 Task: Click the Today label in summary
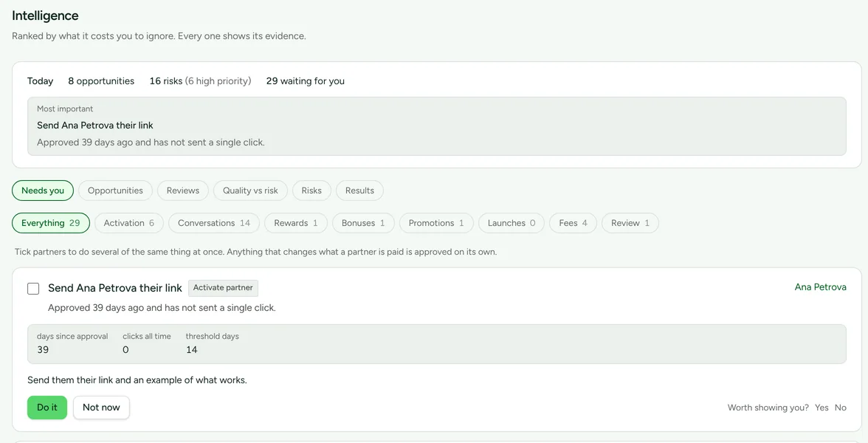point(41,81)
